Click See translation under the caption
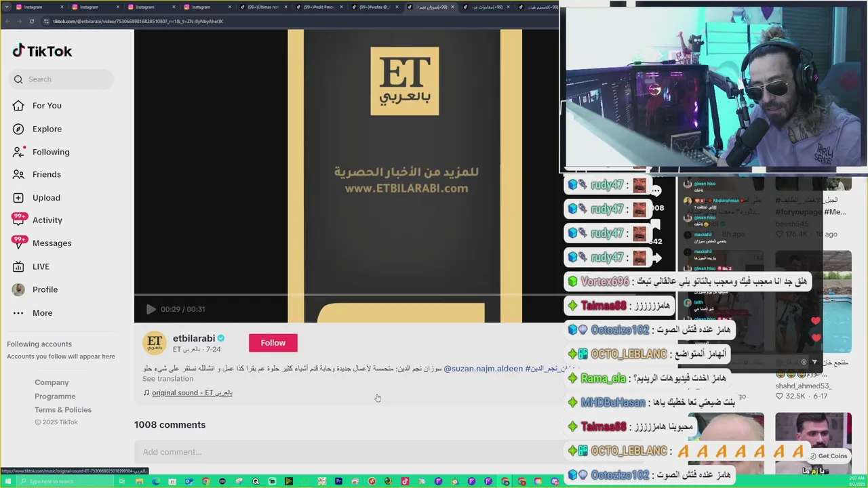Viewport: 868px width, 488px height. click(167, 379)
